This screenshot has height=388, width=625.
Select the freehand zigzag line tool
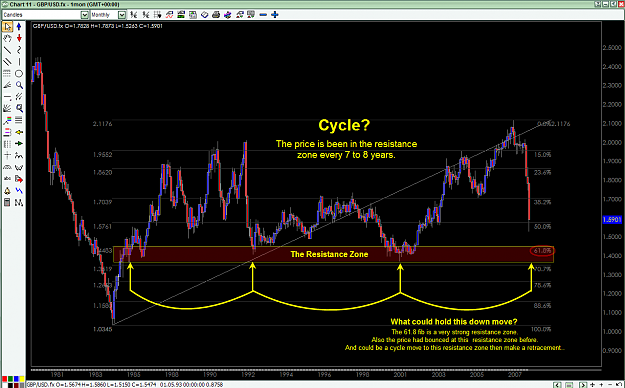[19, 50]
